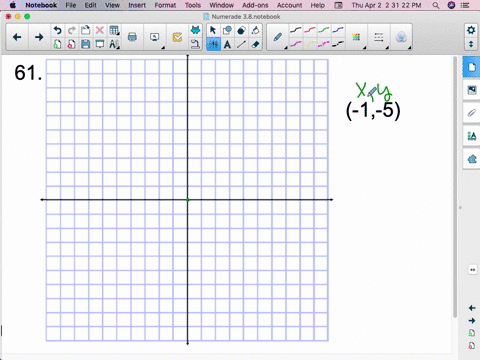
Task: Delete selection with the red X icon
Action: click(100, 30)
